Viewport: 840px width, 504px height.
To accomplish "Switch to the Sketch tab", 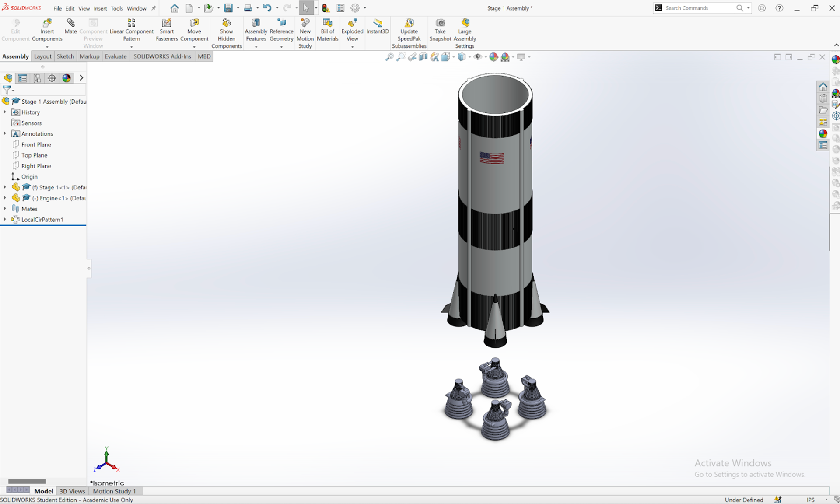I will [65, 56].
